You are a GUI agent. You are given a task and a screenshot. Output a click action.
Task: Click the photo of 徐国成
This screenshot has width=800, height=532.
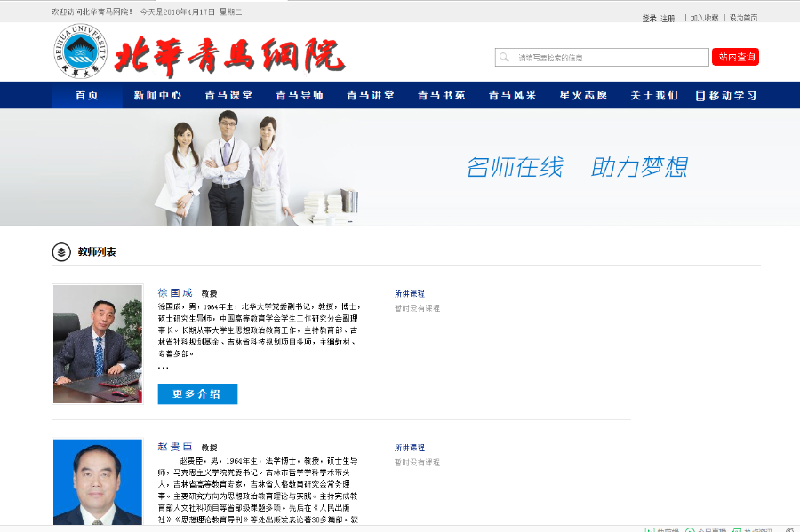point(98,344)
